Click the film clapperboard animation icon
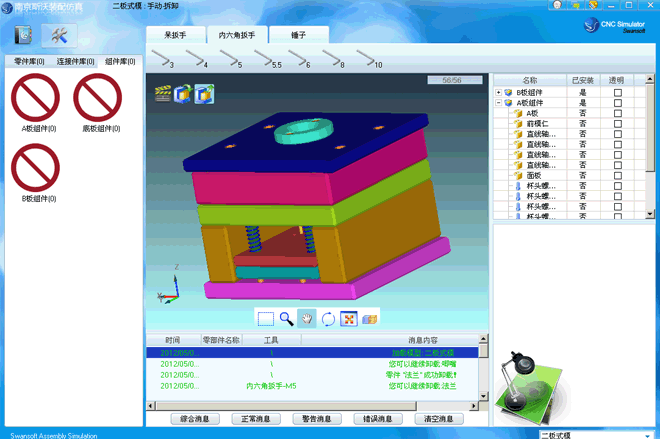 162,94
